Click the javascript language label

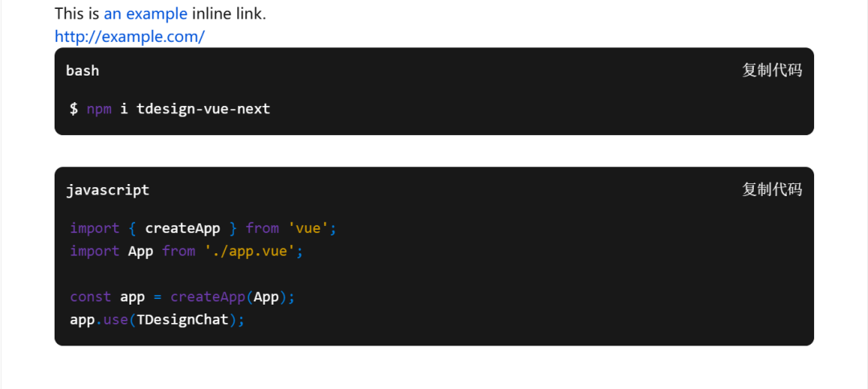108,190
